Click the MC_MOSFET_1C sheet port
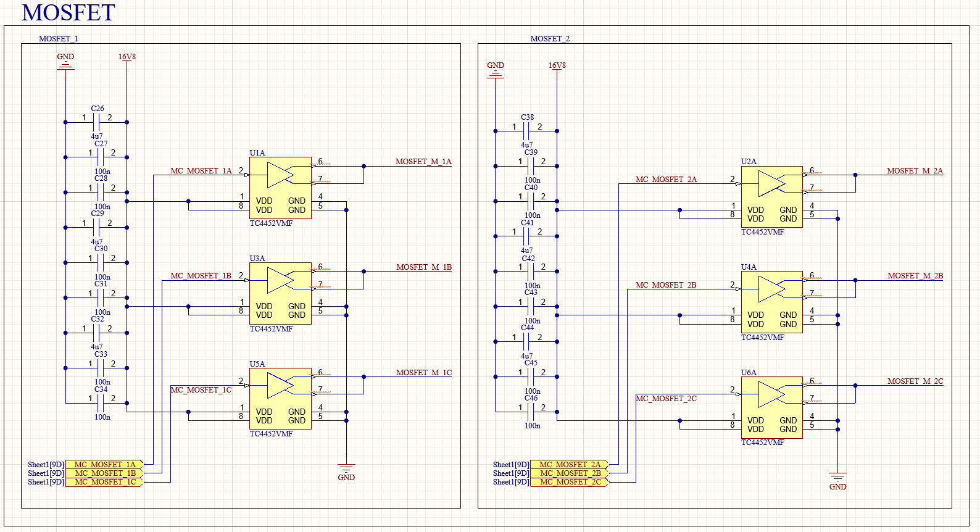 [x=104, y=482]
